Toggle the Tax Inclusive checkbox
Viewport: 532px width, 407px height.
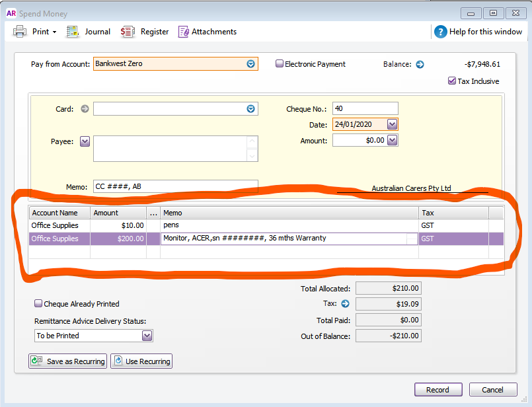[452, 81]
